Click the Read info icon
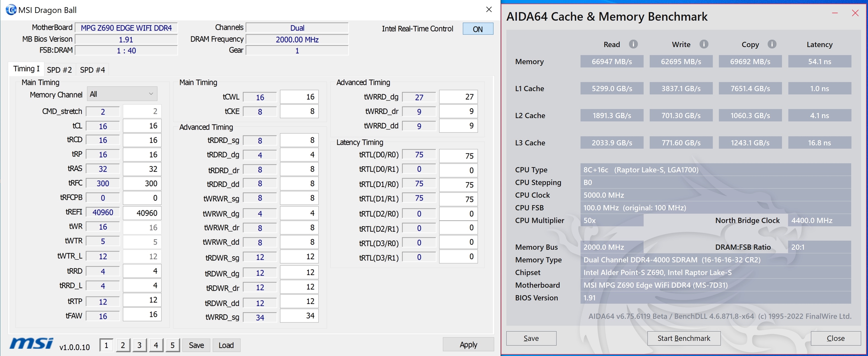This screenshot has height=356, width=868. pos(633,44)
